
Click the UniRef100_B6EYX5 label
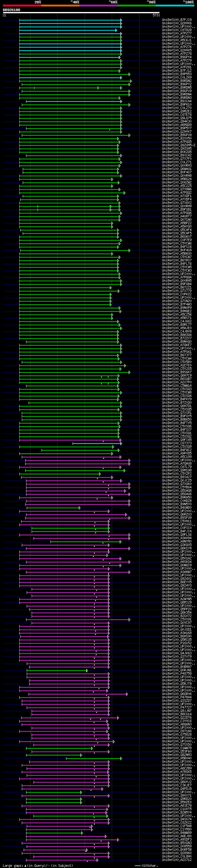[177, 582]
